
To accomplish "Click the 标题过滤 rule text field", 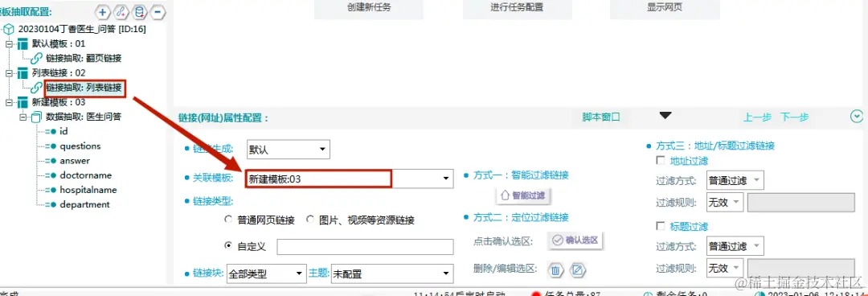I will [801, 268].
